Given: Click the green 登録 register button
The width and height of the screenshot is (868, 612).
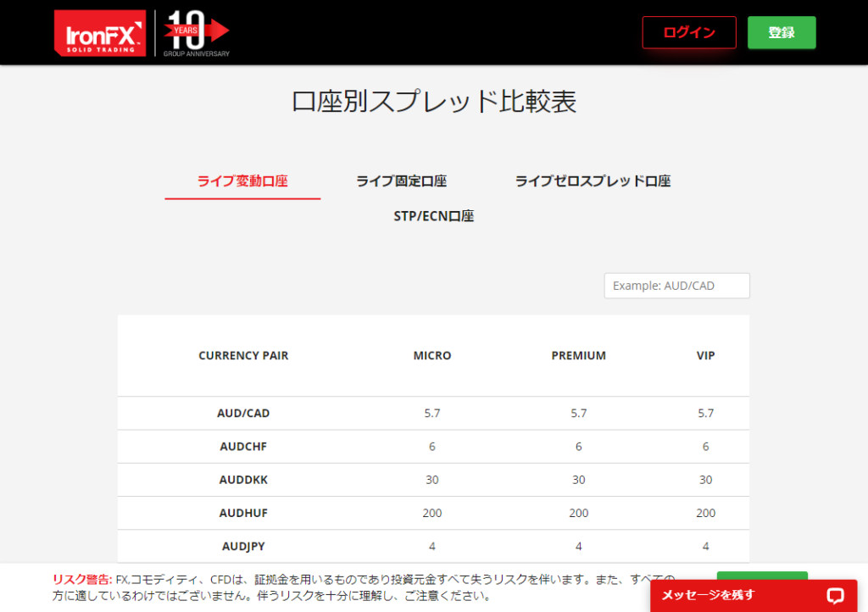Looking at the screenshot, I should coord(781,33).
